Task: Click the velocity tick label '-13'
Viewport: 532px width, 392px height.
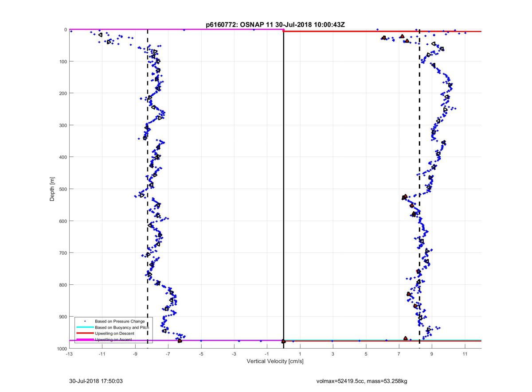Action: click(69, 354)
